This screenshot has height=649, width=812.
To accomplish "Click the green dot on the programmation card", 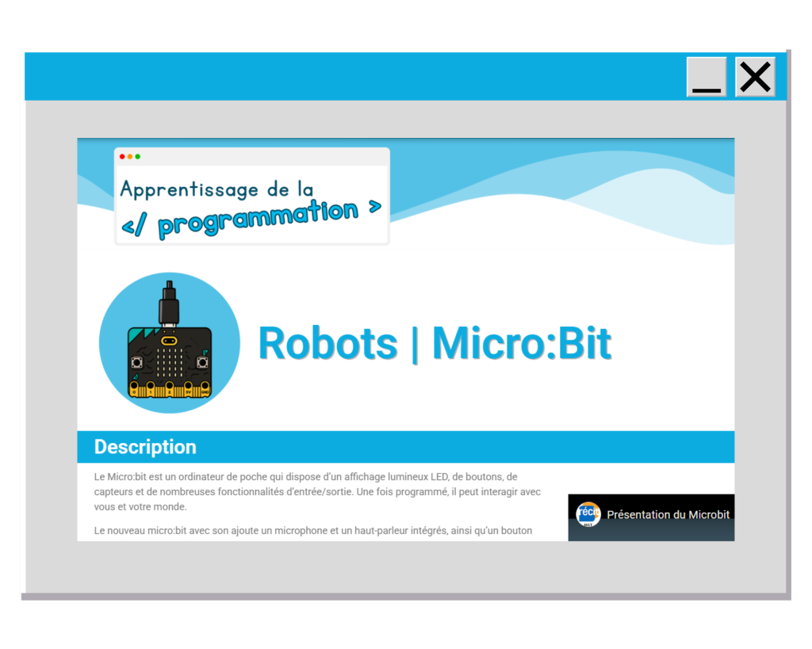I will (138, 156).
